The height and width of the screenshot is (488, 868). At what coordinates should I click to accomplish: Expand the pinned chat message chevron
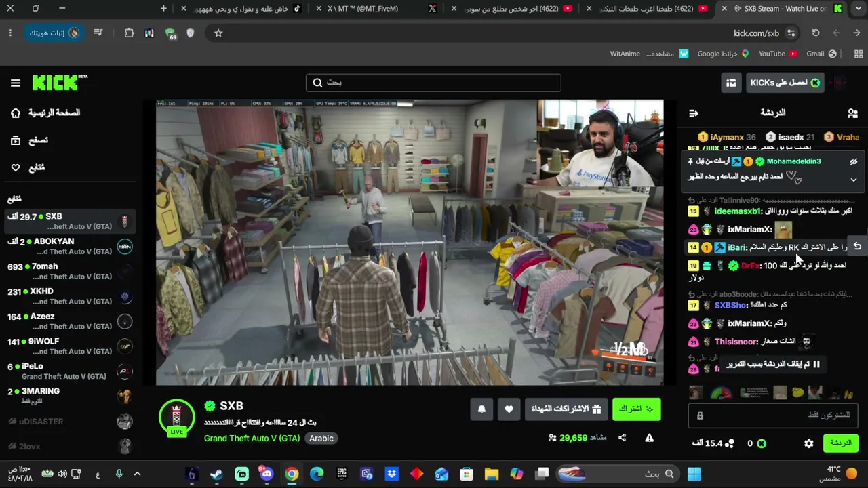coord(854,180)
